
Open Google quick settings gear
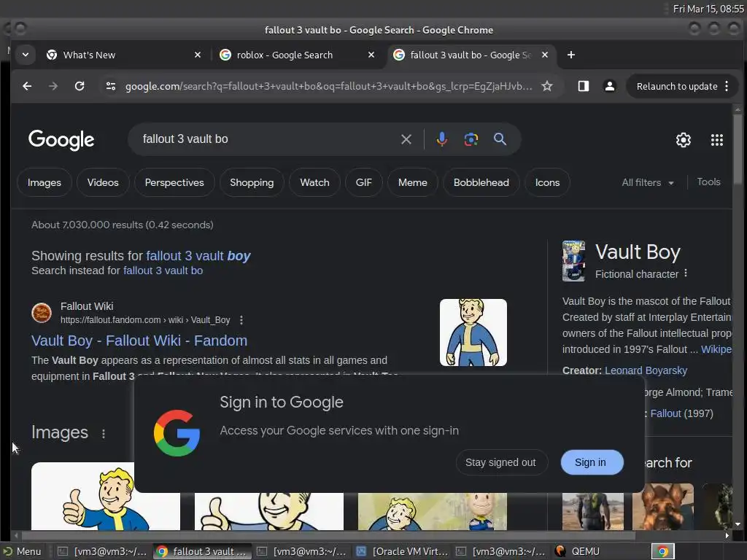(683, 140)
